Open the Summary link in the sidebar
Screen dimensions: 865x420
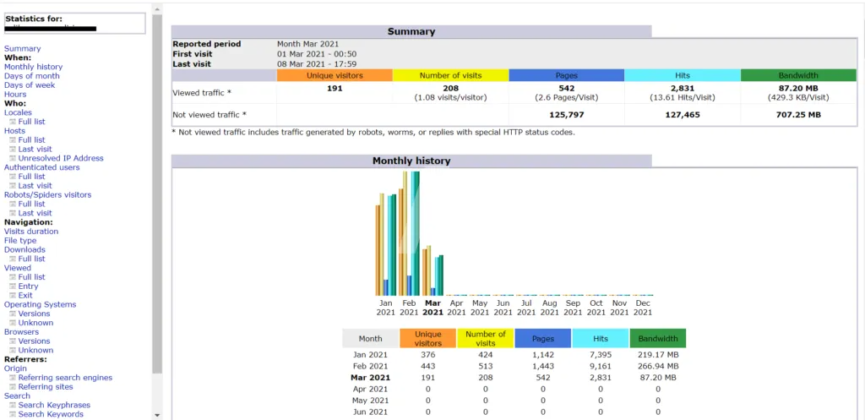(x=22, y=48)
